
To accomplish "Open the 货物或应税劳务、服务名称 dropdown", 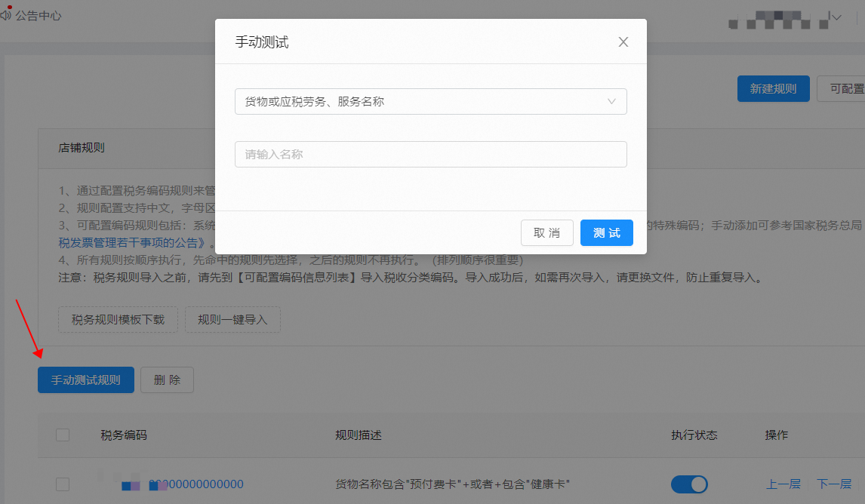I will click(x=431, y=101).
